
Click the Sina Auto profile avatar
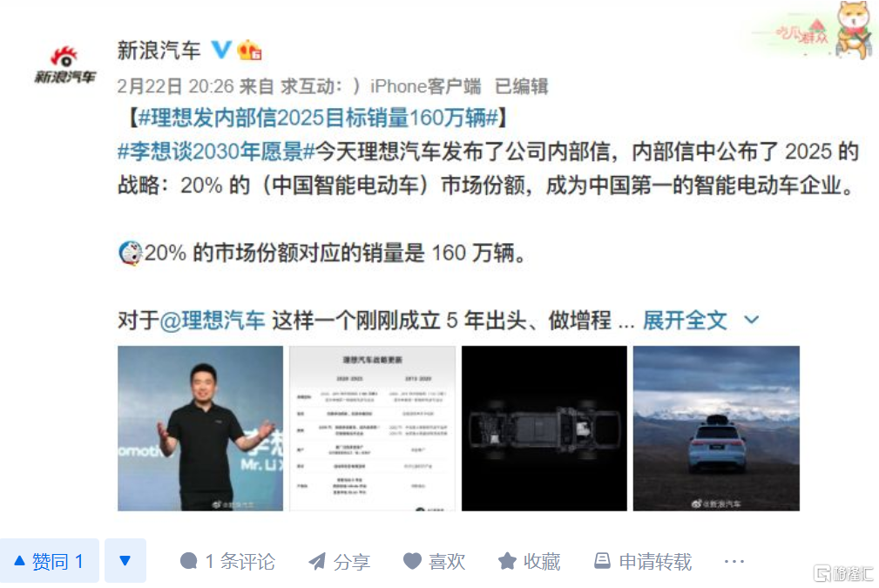(65, 65)
